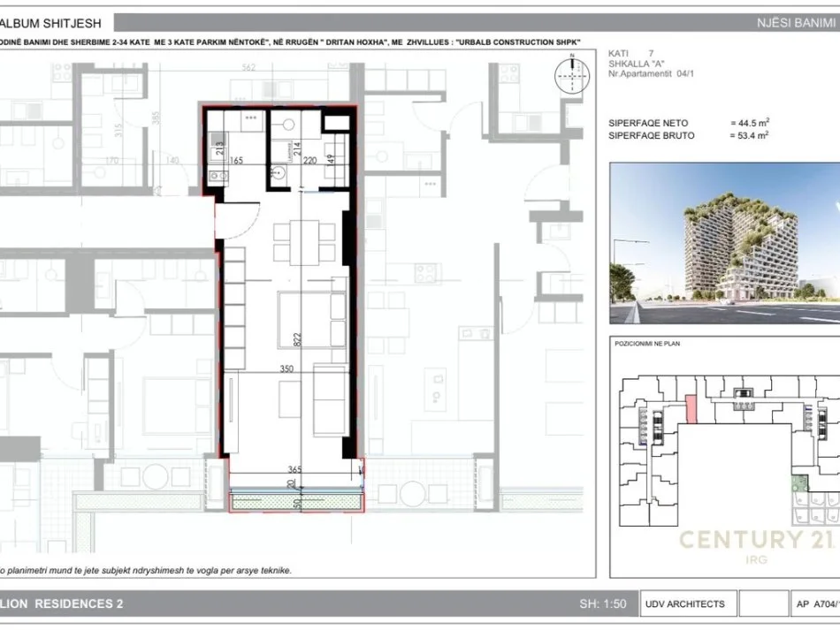Screen dimensions: 840x630
Task: Select the stove symbol in the kitchen area
Action: click(218, 176)
